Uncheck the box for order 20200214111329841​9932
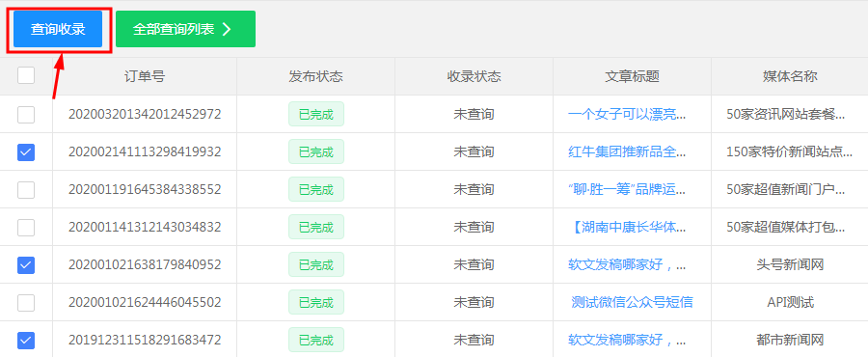Screen dimensions: 868x357 (x=26, y=152)
